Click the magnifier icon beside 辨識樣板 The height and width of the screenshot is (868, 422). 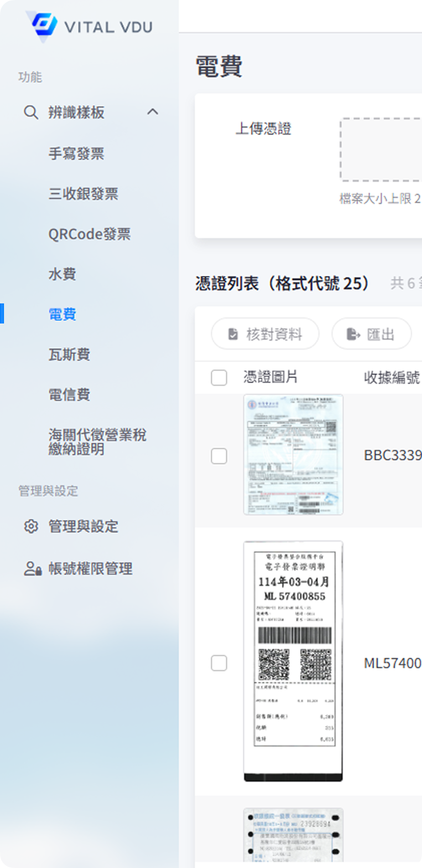[31, 112]
